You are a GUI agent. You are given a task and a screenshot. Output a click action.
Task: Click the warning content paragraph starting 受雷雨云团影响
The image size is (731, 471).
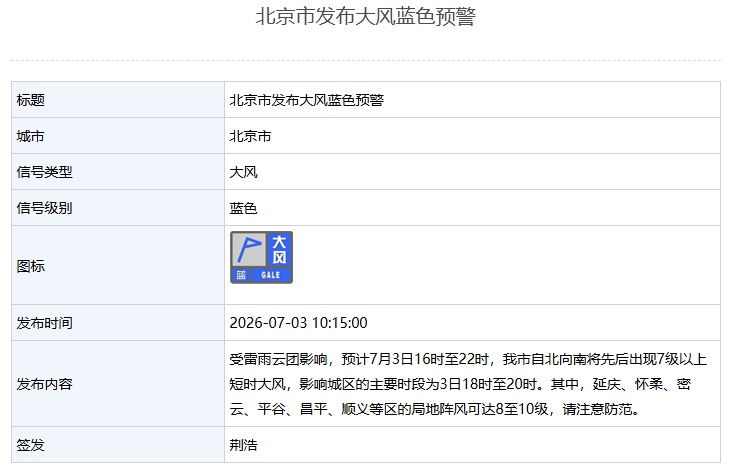pos(468,384)
